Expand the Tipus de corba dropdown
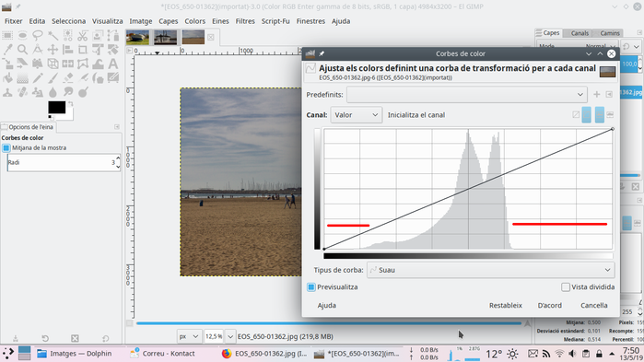This screenshot has height=362, width=644. pos(491,270)
